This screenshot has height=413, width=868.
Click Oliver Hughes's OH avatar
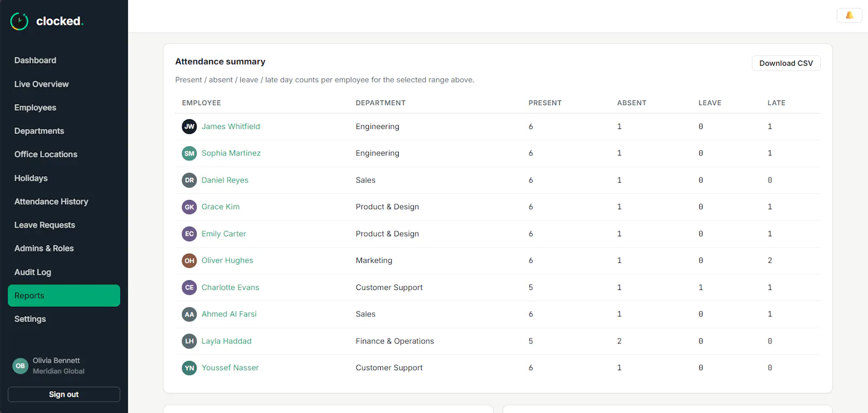(x=189, y=261)
